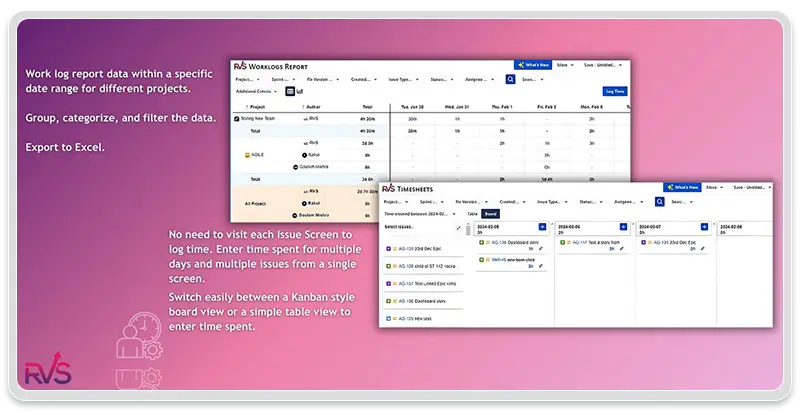
Task: Open Time entered between date dropdown
Action: pos(420,214)
